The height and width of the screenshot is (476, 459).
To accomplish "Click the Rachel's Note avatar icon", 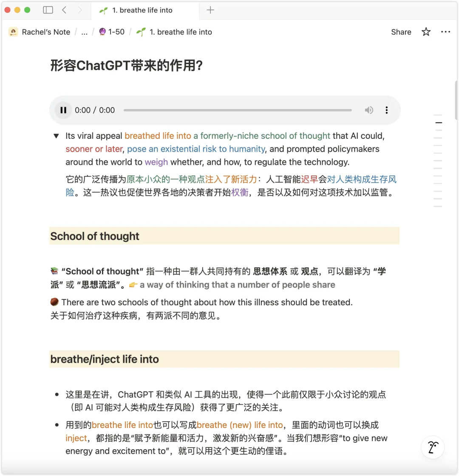I will [13, 32].
